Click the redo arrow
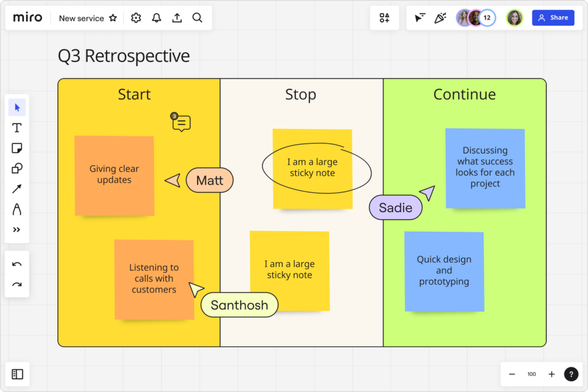Viewport: 588px width, 392px height. (x=17, y=284)
